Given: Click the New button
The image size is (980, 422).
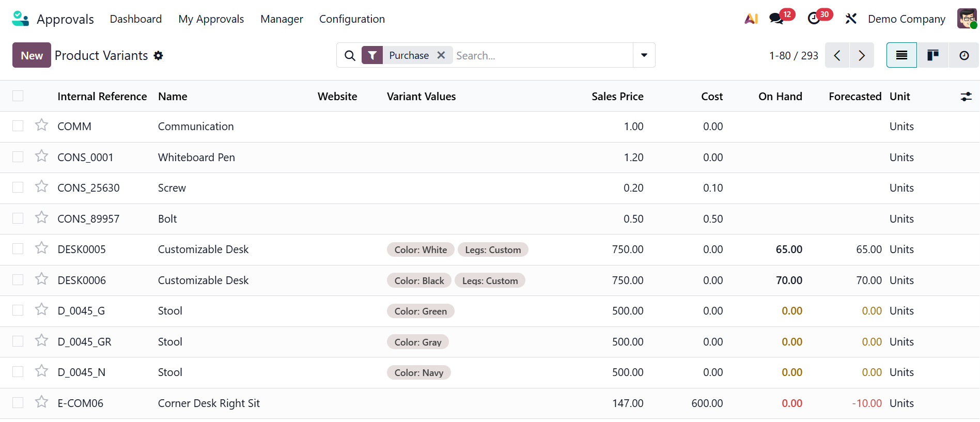Looking at the screenshot, I should pos(32,55).
